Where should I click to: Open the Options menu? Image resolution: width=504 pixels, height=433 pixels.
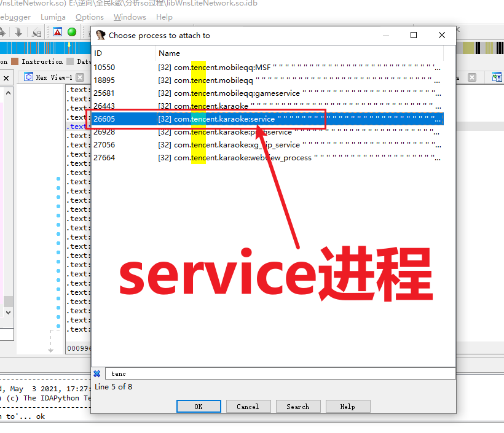[90, 17]
